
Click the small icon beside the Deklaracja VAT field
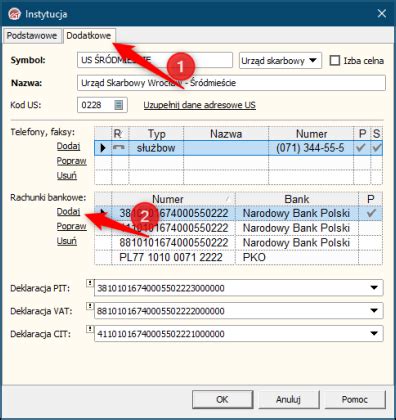pos(90,306)
